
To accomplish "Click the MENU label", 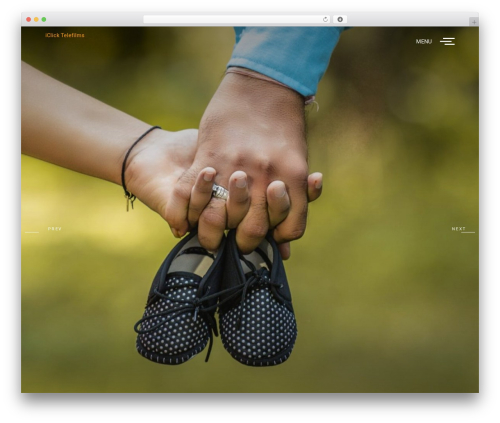I will 423,42.
